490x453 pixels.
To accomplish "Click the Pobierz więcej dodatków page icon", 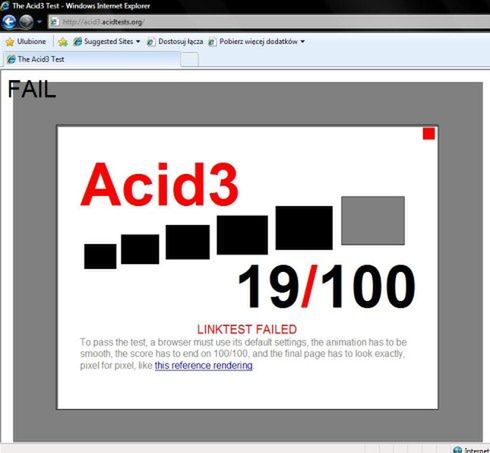I will coord(212,42).
